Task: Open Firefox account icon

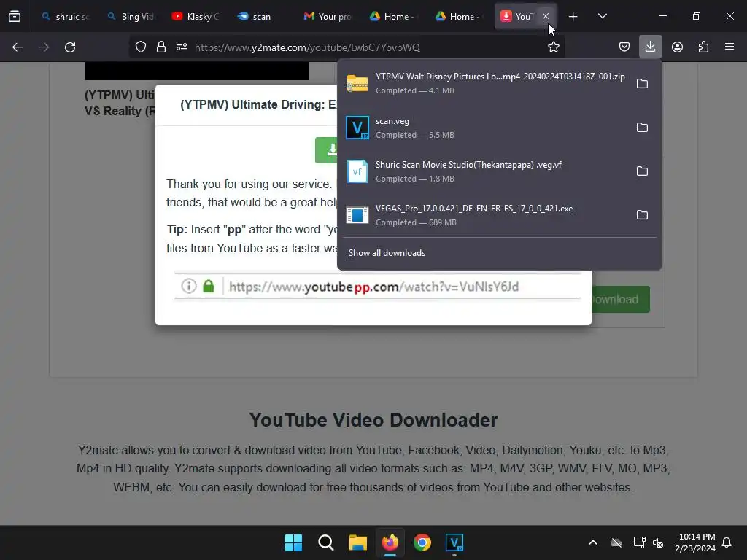Action: coord(677,47)
